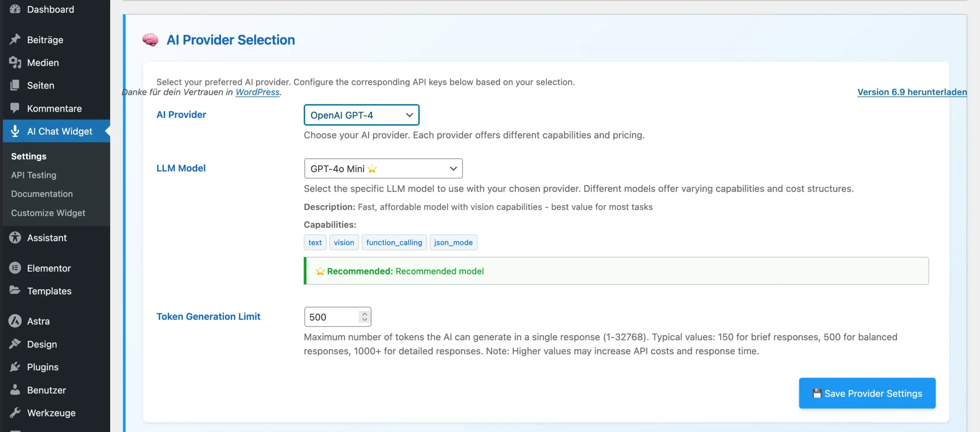
Task: Click the Benutzer user icon
Action: (x=15, y=390)
